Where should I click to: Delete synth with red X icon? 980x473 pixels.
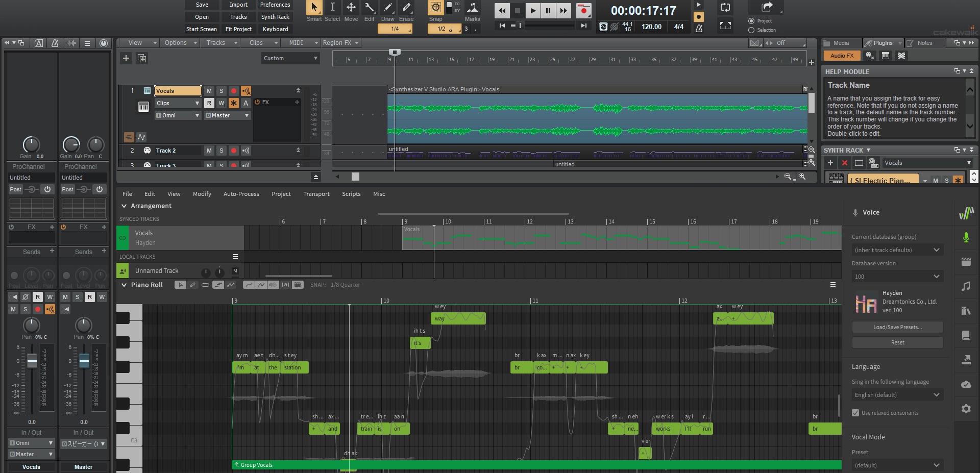(x=845, y=163)
